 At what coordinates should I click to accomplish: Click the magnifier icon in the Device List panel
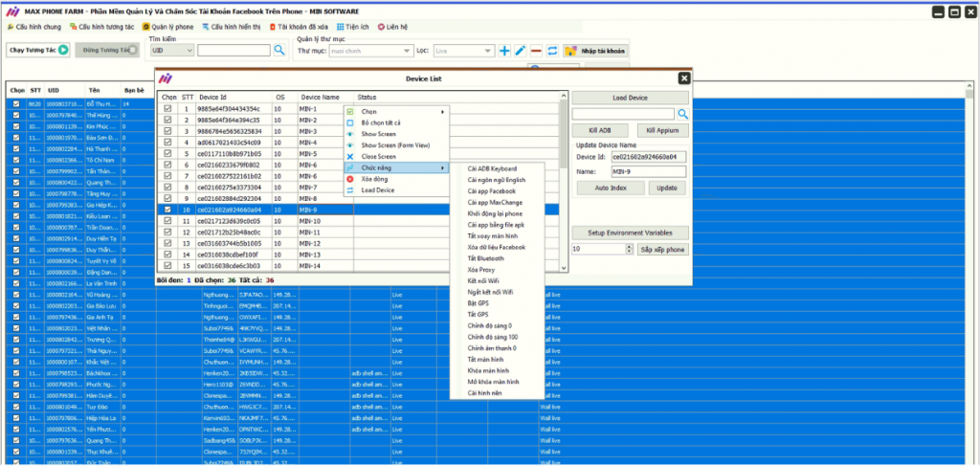click(683, 114)
